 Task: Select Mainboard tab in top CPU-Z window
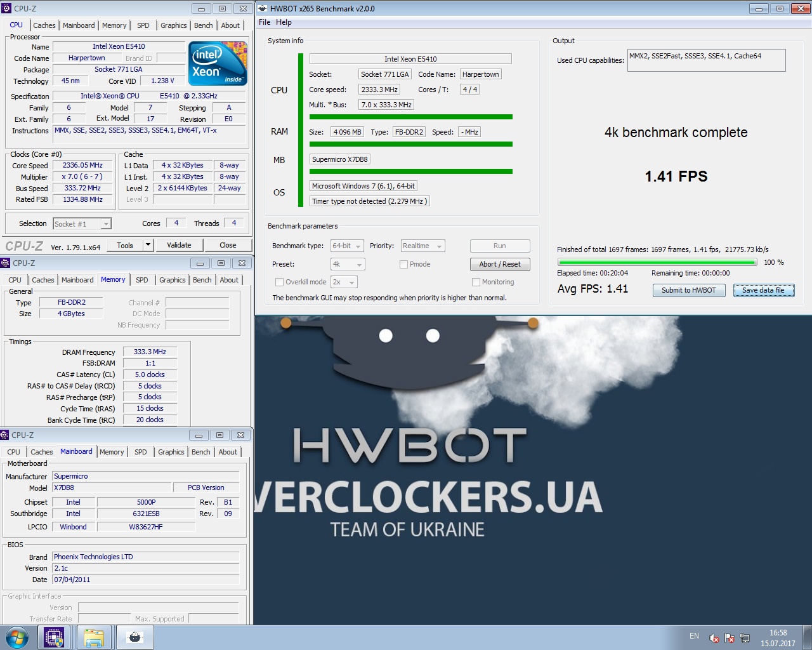point(79,25)
